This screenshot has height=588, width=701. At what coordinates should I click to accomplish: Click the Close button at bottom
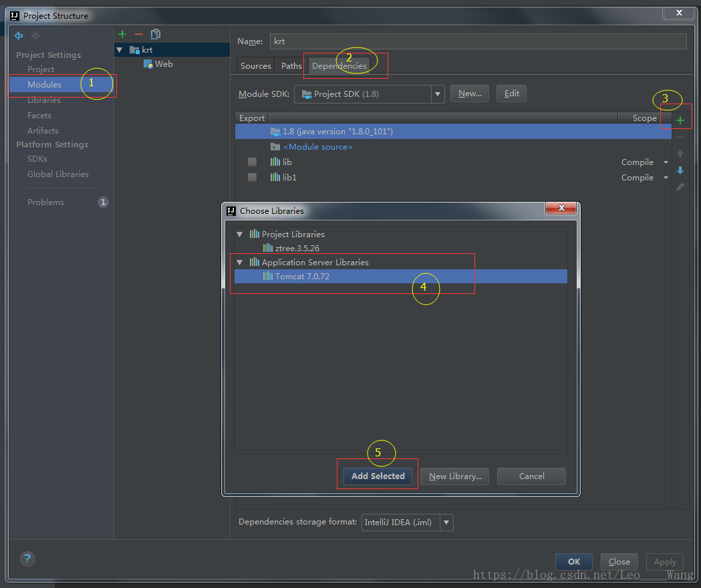pos(619,562)
